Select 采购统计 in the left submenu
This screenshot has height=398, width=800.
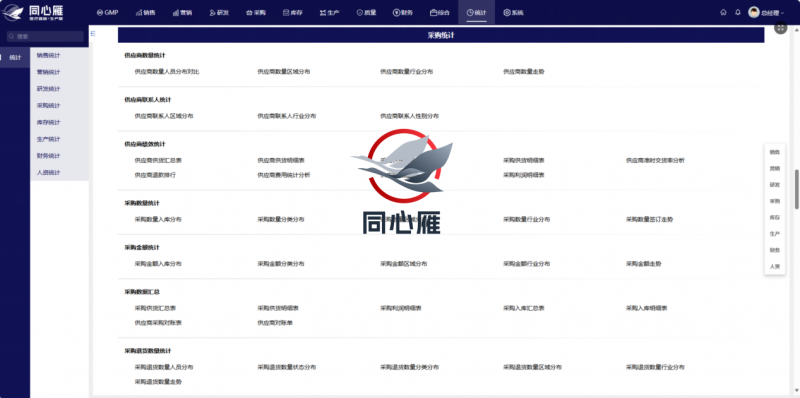tap(48, 106)
